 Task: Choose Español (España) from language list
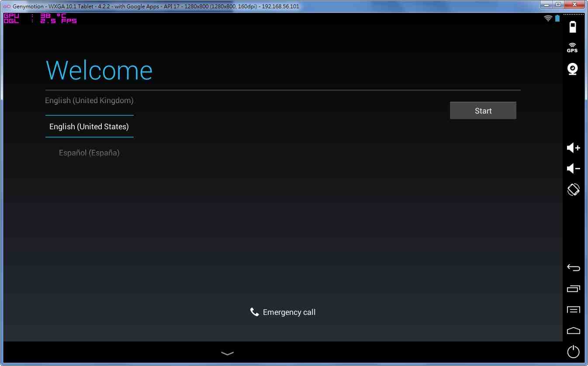coord(89,153)
